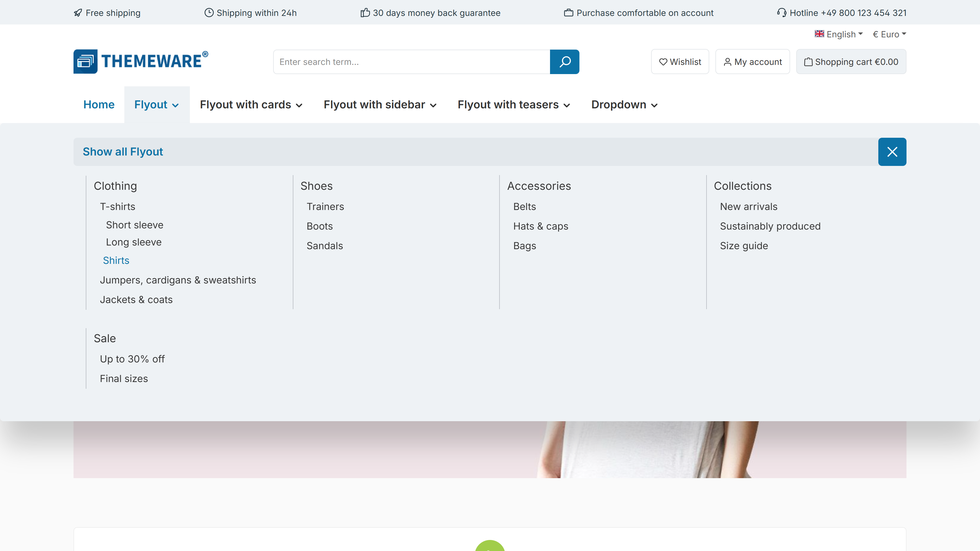The width and height of the screenshot is (980, 551).
Task: Select Belts
Action: [525, 207]
